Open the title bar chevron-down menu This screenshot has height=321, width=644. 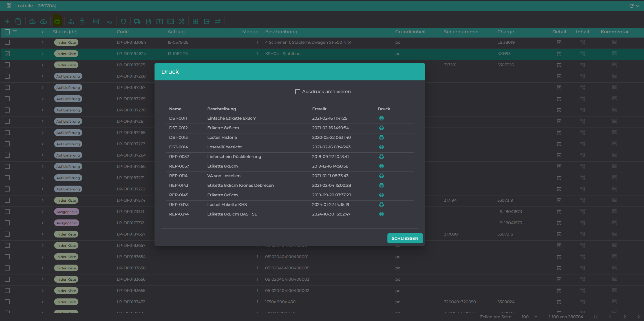[638, 6]
